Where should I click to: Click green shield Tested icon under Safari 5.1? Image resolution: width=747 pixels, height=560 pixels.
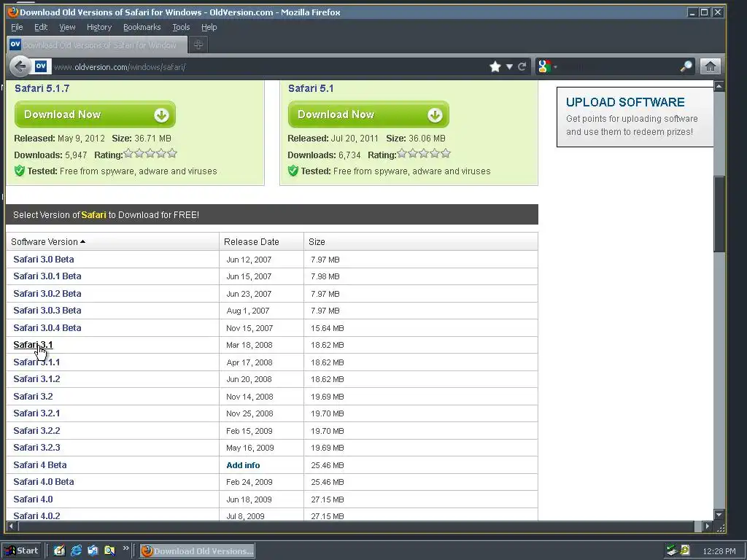(x=293, y=171)
